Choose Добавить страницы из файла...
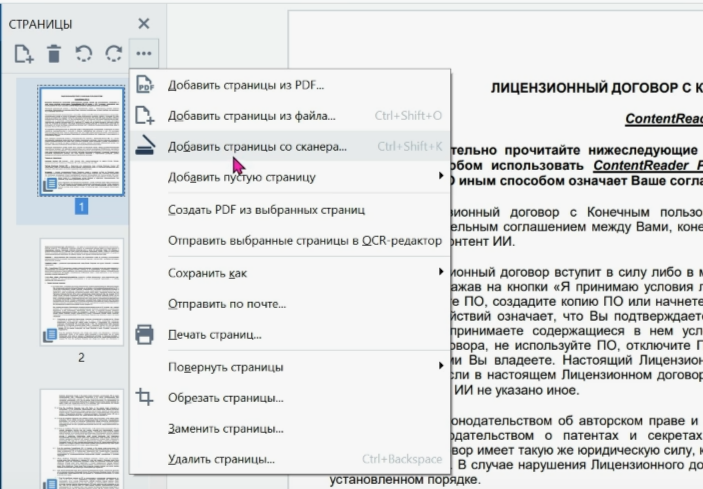 click(x=290, y=116)
